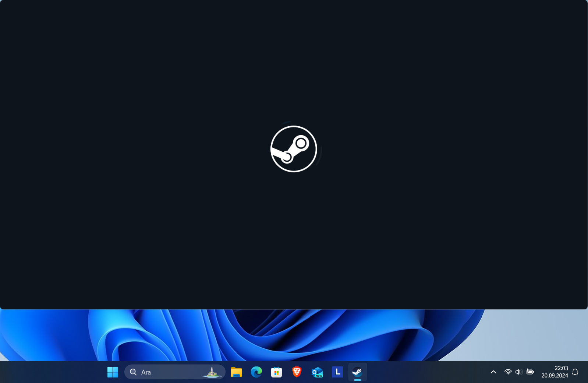Open Microsoft Store from the taskbar
This screenshot has height=383, width=588.
click(x=277, y=372)
